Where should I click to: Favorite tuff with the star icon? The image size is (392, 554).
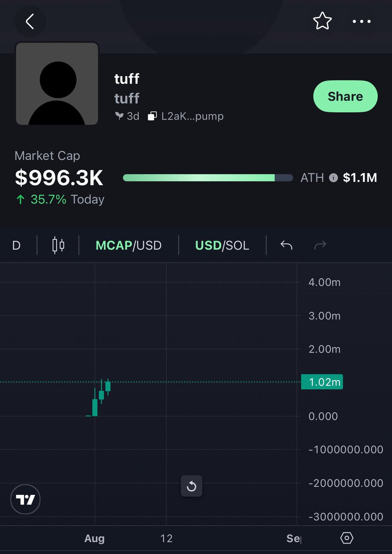coord(322,21)
